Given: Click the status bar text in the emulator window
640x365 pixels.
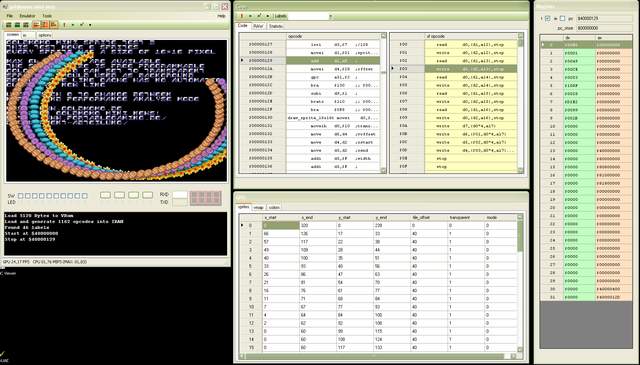Looking at the screenshot, I should click(x=45, y=262).
